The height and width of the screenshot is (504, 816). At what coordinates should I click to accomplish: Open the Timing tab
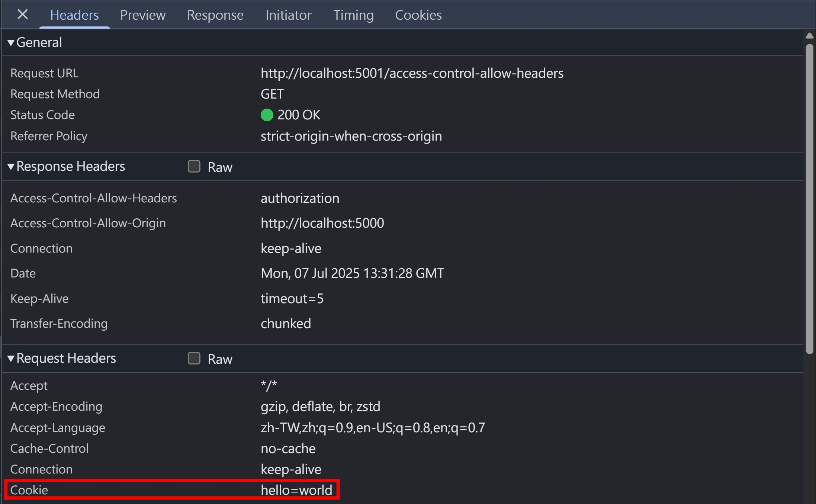click(x=353, y=15)
